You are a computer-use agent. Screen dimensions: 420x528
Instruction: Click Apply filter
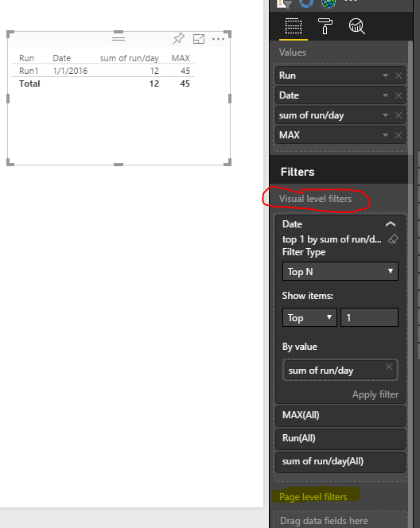375,394
